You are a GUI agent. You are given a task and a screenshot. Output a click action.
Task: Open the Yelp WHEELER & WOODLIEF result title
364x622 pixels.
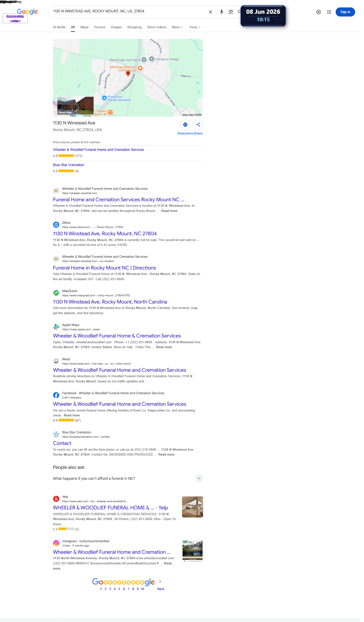point(110,508)
